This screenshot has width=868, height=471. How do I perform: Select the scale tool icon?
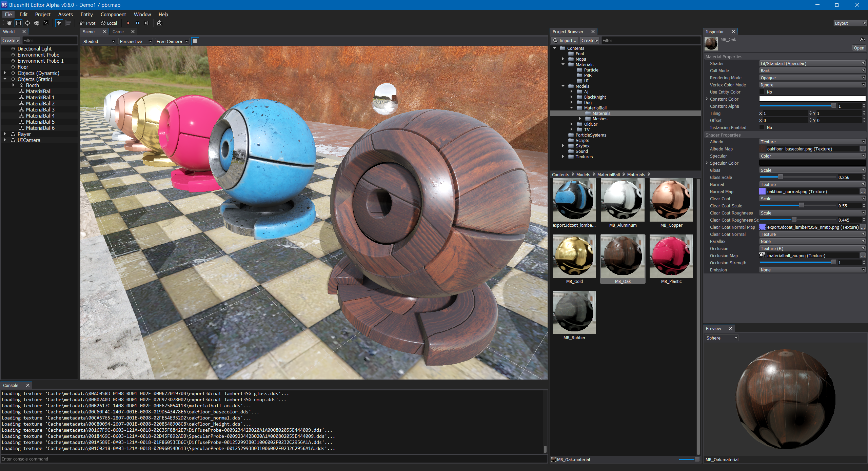click(46, 23)
